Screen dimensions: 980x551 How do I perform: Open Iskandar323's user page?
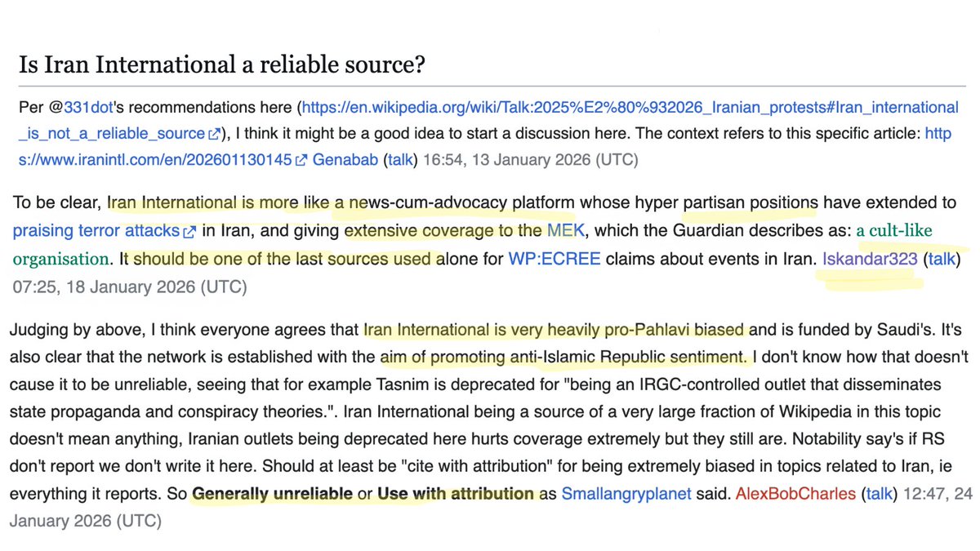(869, 260)
